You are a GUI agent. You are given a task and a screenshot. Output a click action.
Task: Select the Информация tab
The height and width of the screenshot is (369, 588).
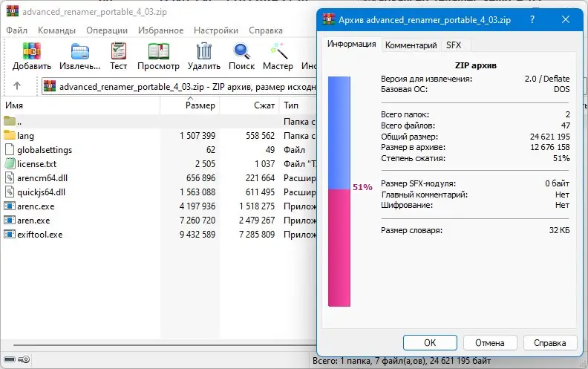pyautogui.click(x=351, y=45)
